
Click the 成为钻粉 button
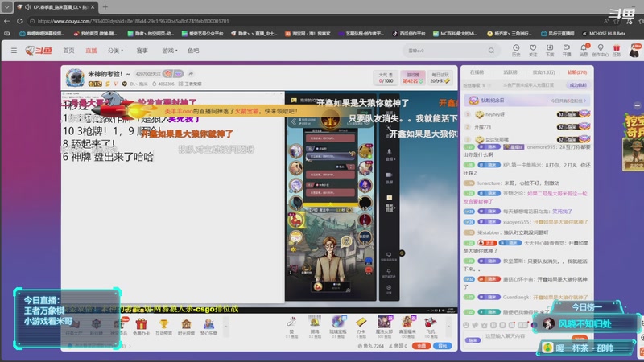(x=578, y=85)
